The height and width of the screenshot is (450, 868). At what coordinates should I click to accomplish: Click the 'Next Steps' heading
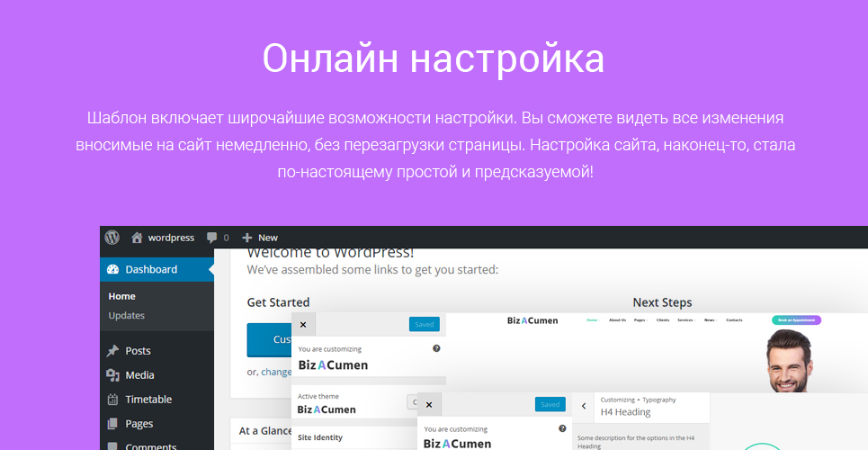coord(662,302)
